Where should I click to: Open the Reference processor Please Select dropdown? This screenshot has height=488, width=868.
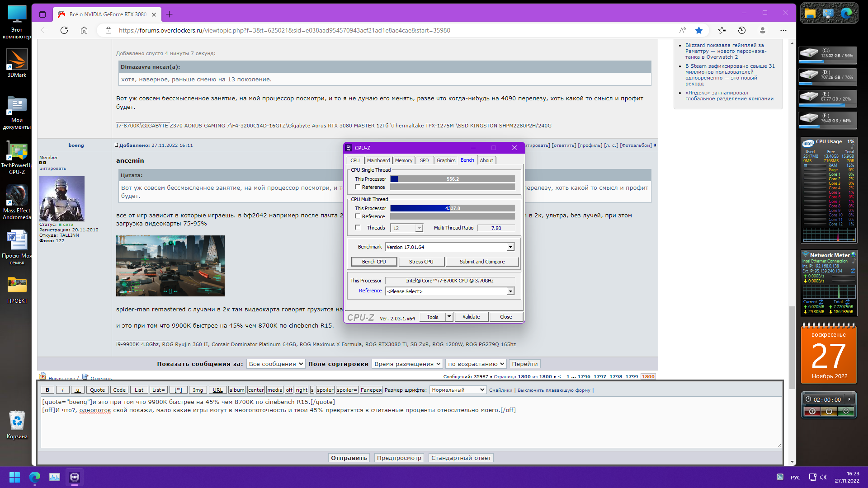[x=510, y=291]
